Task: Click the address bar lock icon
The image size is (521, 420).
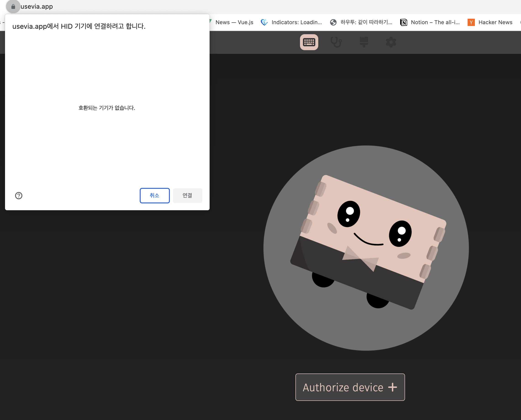Action: click(x=13, y=7)
